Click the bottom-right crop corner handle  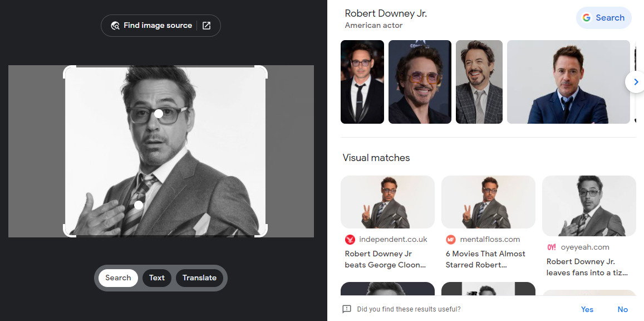coord(261,231)
